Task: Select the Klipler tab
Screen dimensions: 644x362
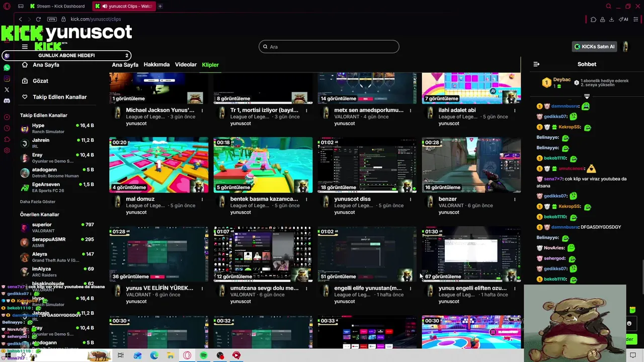Action: coord(210,65)
